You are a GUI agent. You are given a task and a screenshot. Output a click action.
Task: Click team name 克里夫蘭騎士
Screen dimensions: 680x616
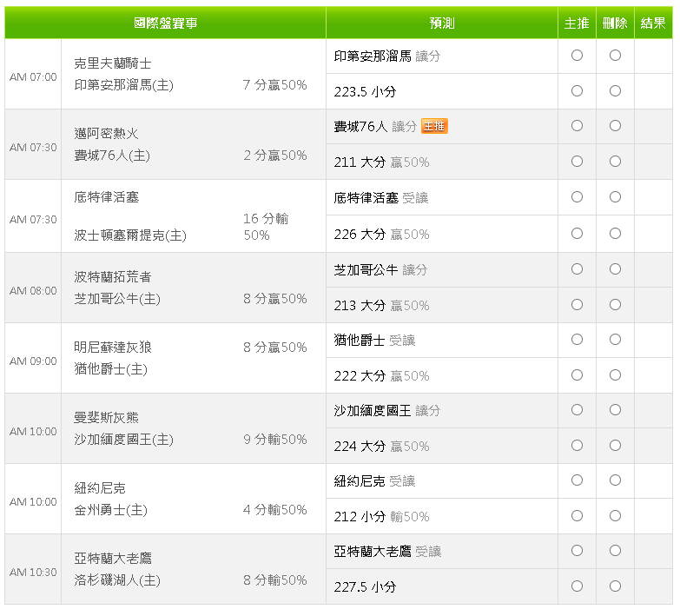point(113,63)
